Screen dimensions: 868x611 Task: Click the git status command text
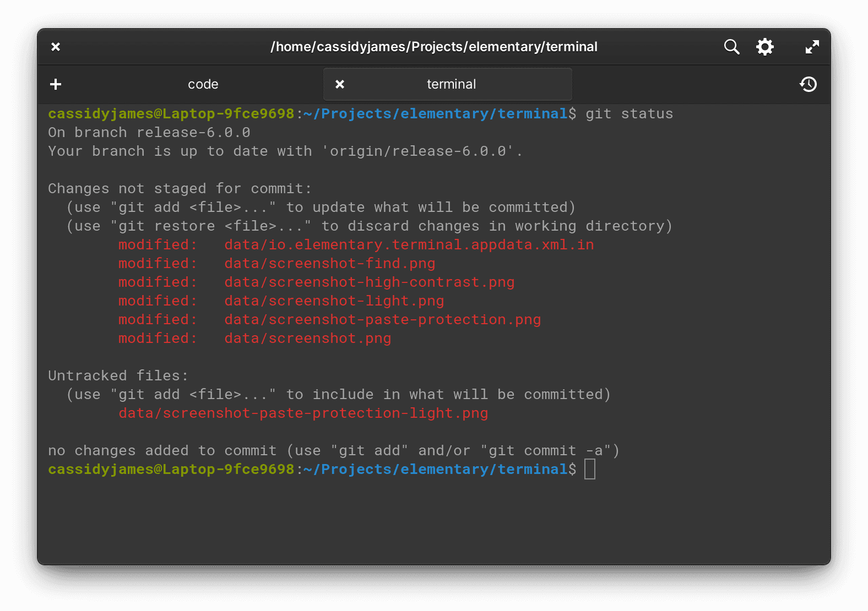click(x=628, y=113)
